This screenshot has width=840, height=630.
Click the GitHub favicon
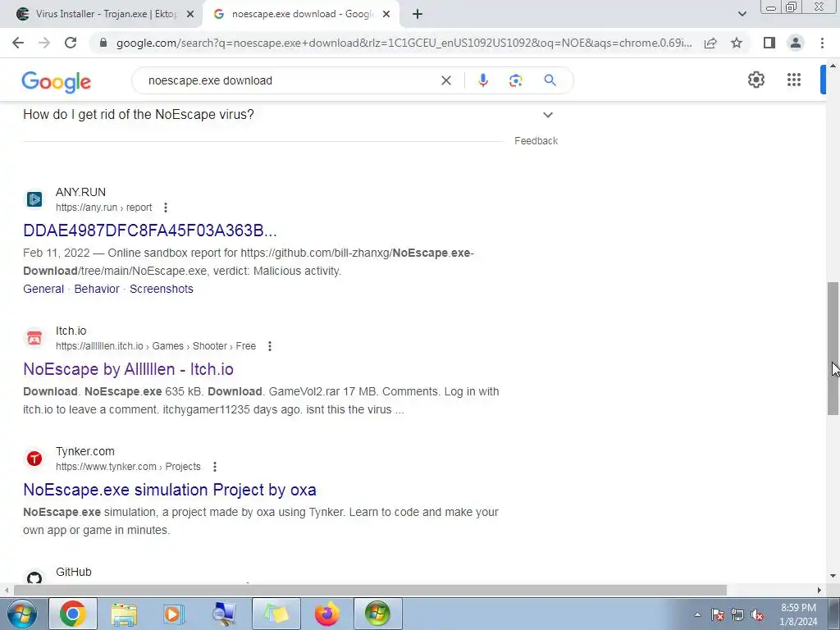coord(34,578)
